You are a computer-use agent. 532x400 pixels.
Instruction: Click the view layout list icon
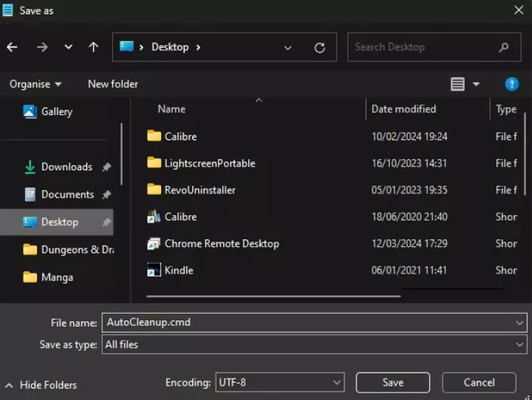point(457,84)
